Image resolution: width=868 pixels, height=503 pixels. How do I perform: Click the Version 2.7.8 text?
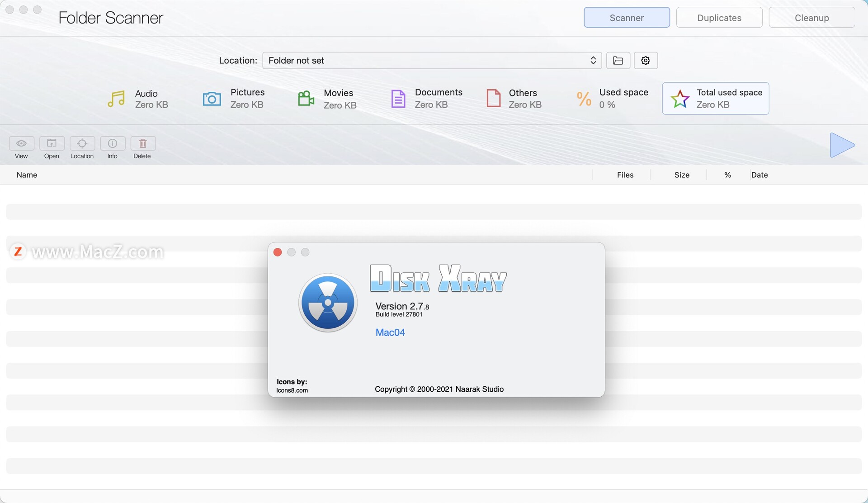(x=402, y=306)
